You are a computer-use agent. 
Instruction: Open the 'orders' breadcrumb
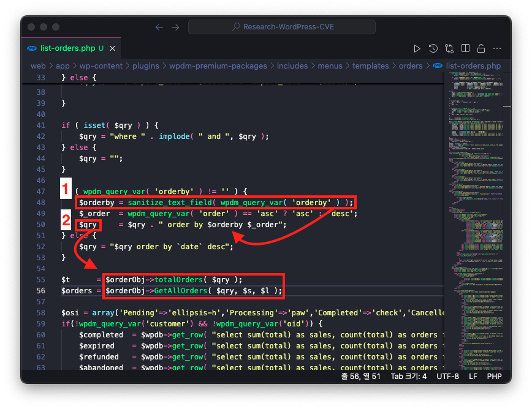(411, 66)
